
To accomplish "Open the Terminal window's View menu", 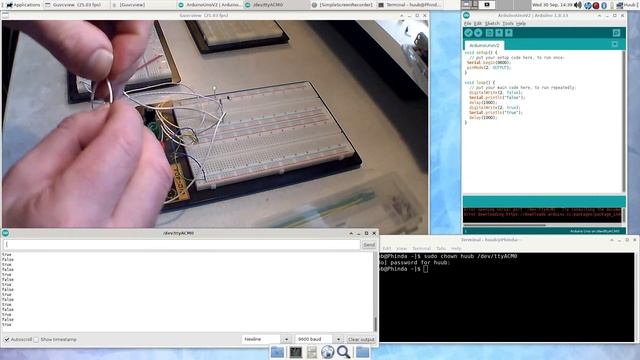I will coord(402,248).
